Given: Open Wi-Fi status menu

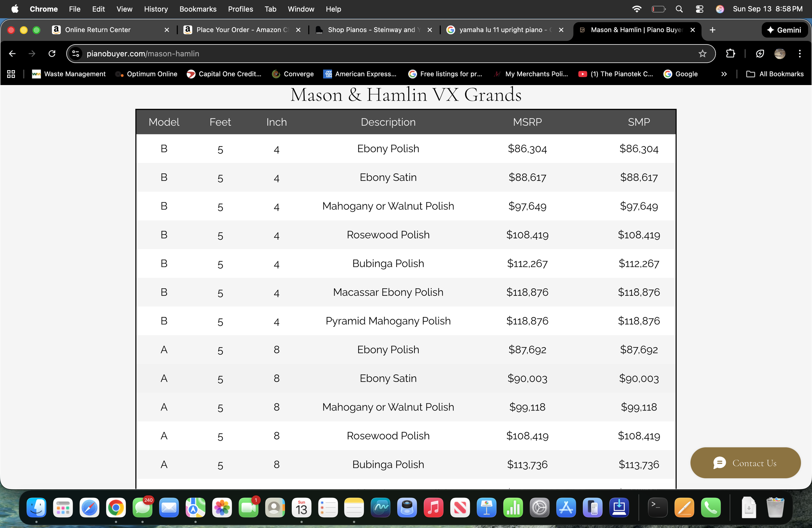Looking at the screenshot, I should [637, 9].
